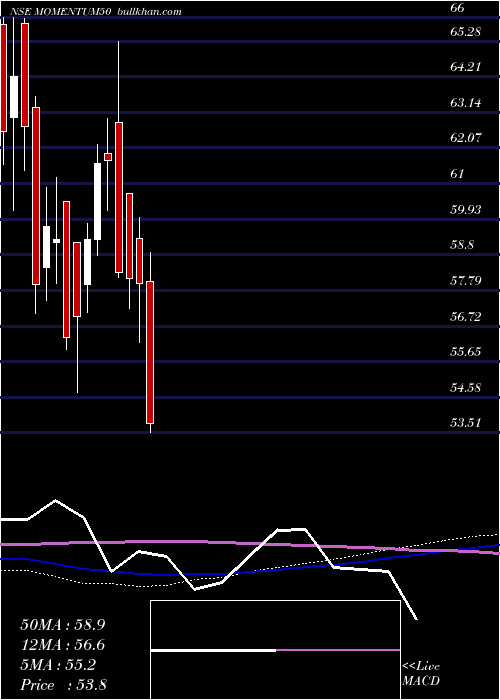This screenshot has height=700, width=500.
Task: Click the 5MA : 55.2 reading
Action: tap(58, 665)
